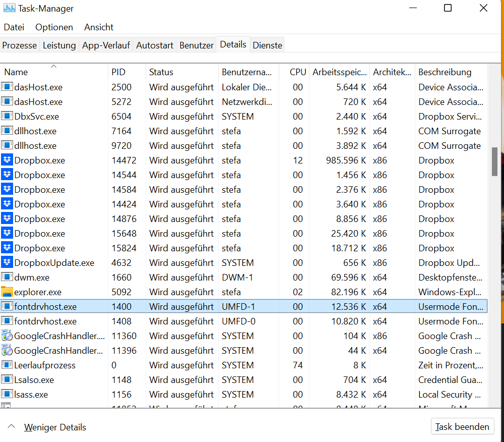Click the 985.596 K memory value
The image size is (504, 442).
pyautogui.click(x=346, y=160)
